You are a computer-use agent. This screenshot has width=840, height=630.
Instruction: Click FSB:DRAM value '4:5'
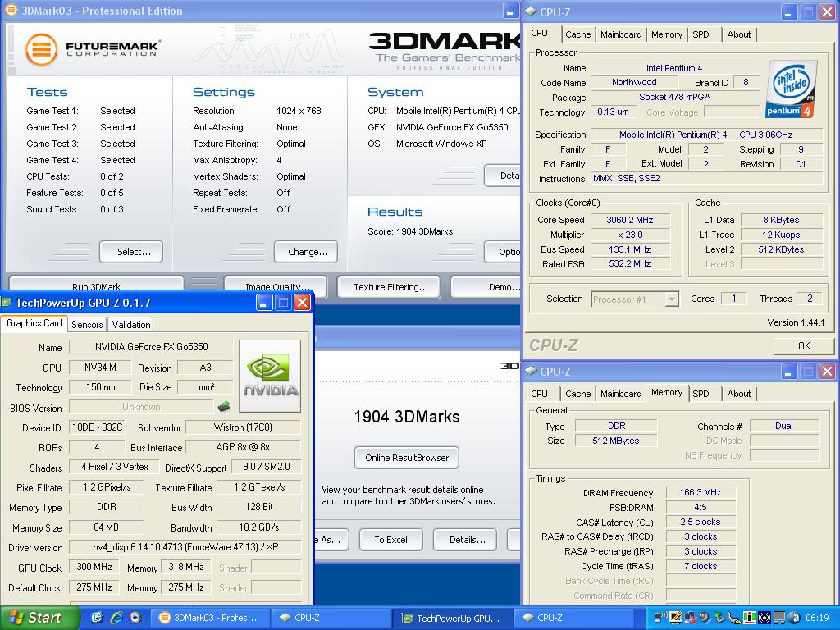pyautogui.click(x=701, y=507)
